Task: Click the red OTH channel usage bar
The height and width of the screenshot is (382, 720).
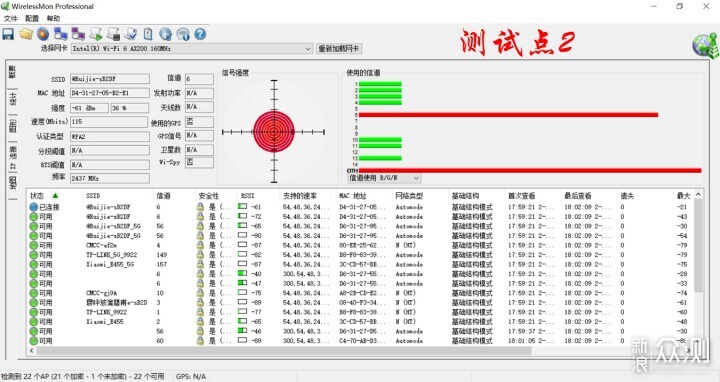Action: (530, 170)
